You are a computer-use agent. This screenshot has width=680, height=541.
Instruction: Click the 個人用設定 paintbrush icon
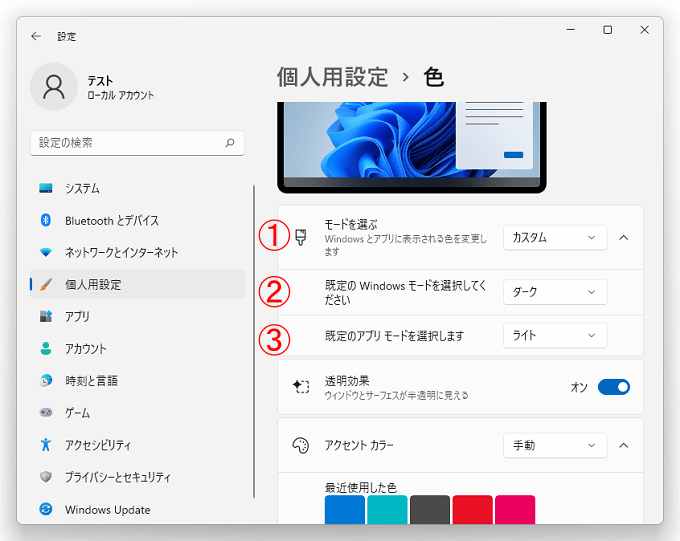46,284
